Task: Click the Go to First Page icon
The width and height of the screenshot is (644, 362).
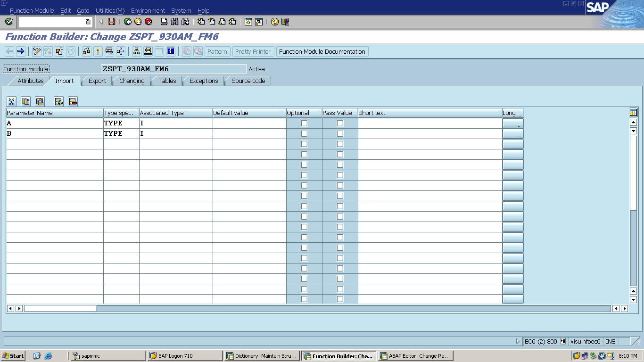Action: tap(201, 22)
